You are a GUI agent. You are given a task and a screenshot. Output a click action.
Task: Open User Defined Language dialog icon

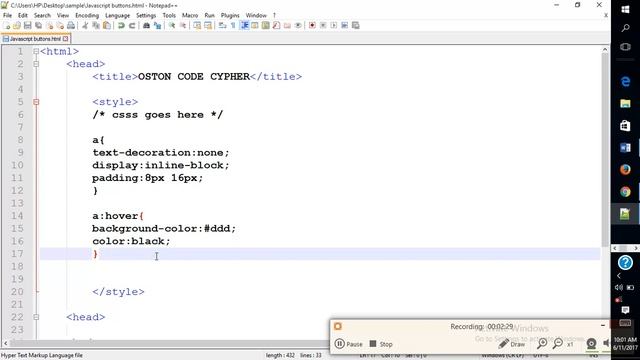[x=255, y=25]
